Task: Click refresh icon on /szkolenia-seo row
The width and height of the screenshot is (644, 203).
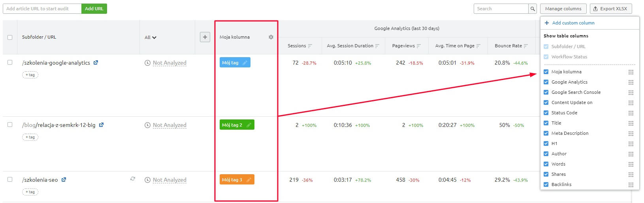Action: [133, 179]
